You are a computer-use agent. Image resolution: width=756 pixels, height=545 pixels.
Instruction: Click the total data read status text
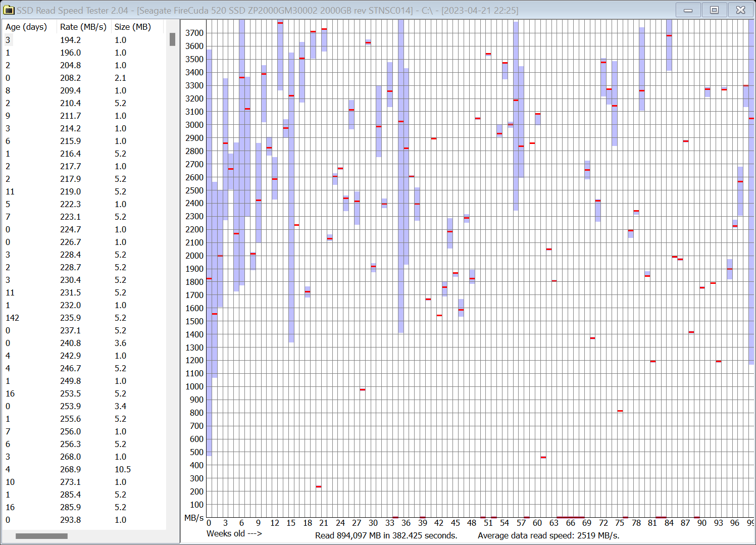pos(386,535)
